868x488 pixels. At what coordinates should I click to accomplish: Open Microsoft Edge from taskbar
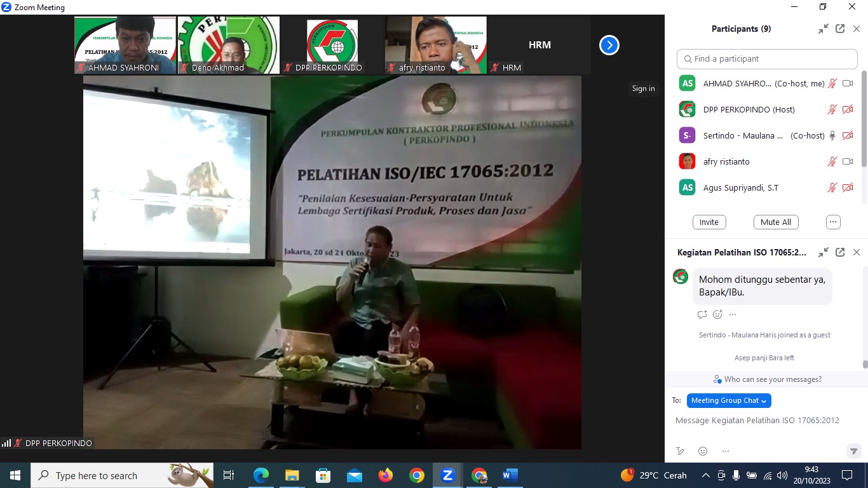pyautogui.click(x=261, y=475)
